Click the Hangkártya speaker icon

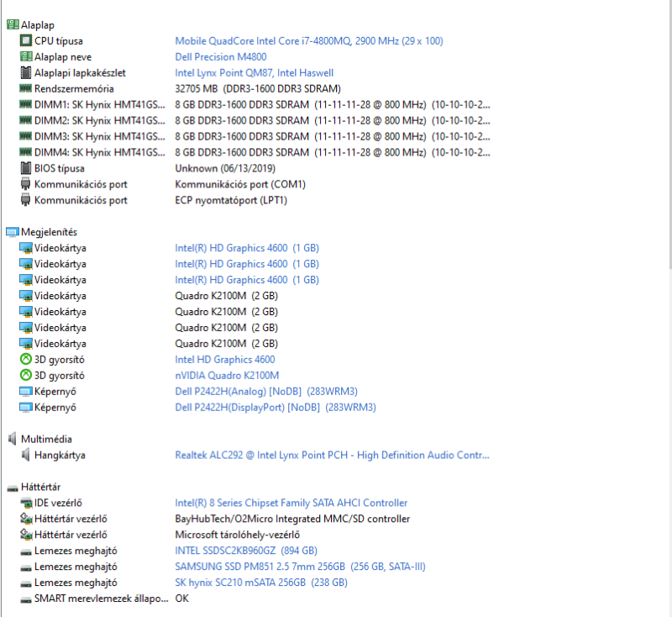[26, 455]
